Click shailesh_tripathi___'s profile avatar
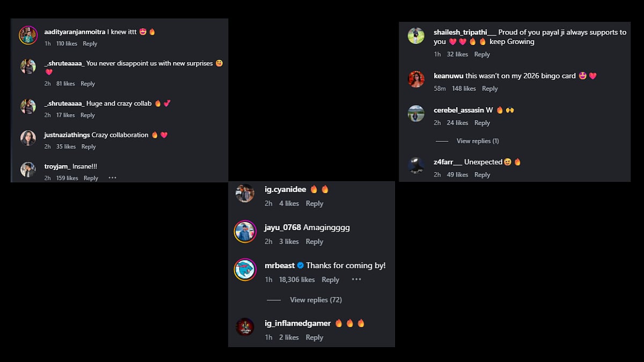 [416, 36]
